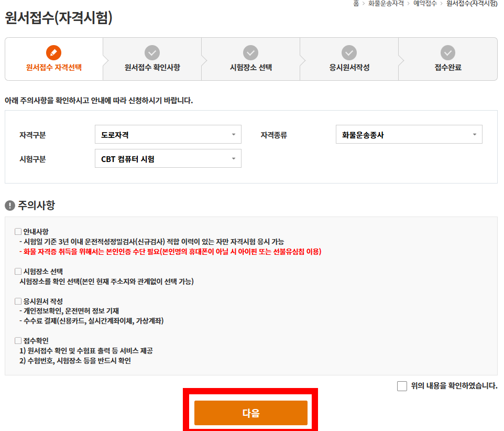
Task: Select the 원서접수 확인사항 step tab
Action: pos(152,59)
